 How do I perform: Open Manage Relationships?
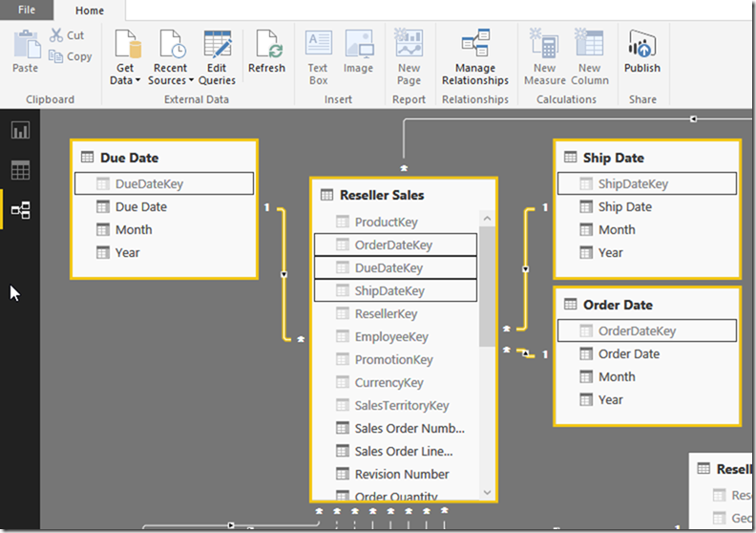tap(475, 58)
